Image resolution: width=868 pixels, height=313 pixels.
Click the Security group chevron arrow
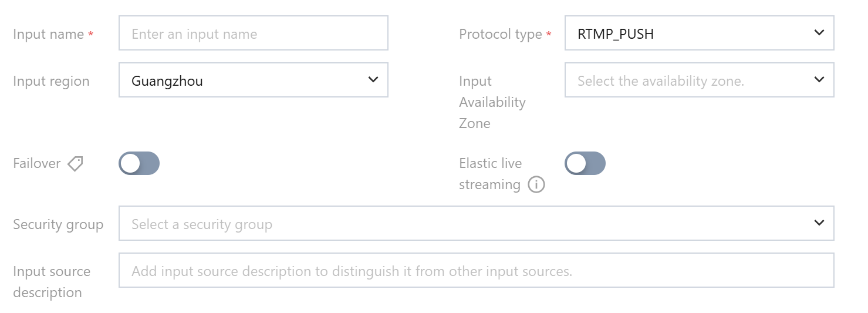pyautogui.click(x=820, y=223)
